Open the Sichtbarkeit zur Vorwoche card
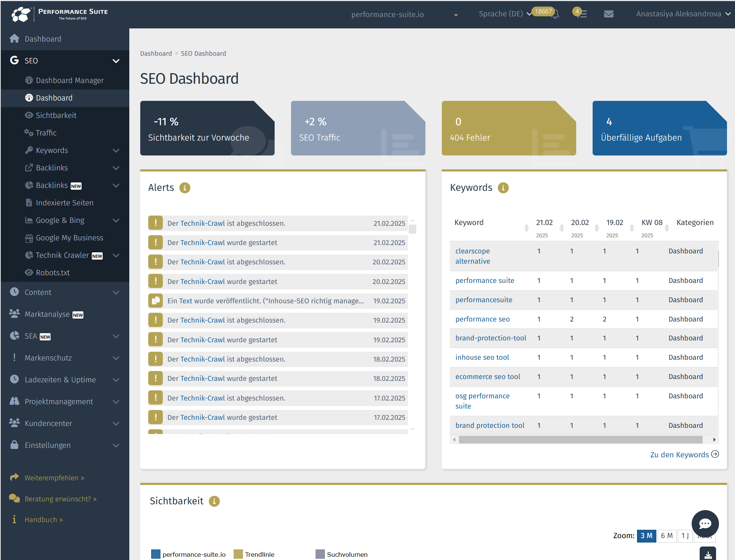This screenshot has width=735, height=560. pyautogui.click(x=207, y=128)
